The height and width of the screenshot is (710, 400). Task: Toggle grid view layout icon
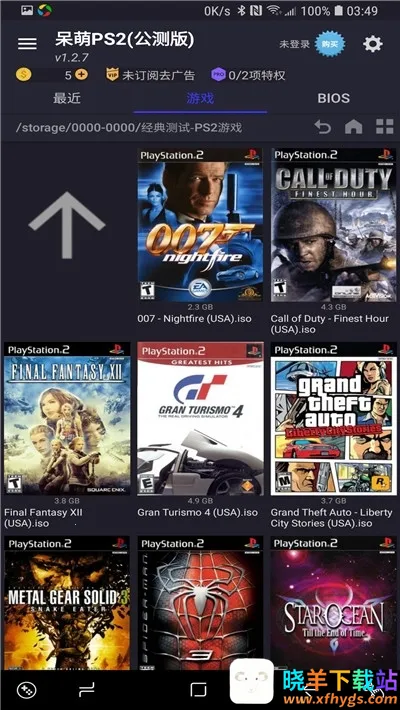tap(385, 127)
